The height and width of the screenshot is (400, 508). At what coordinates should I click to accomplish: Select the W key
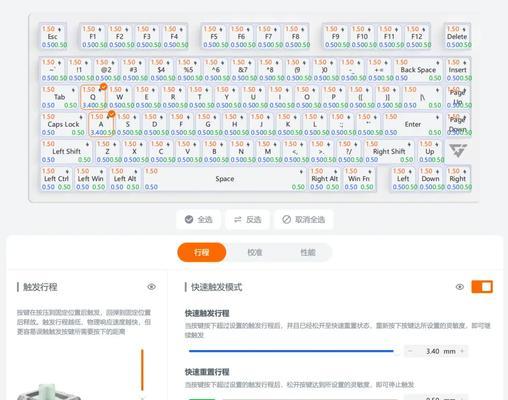click(120, 97)
